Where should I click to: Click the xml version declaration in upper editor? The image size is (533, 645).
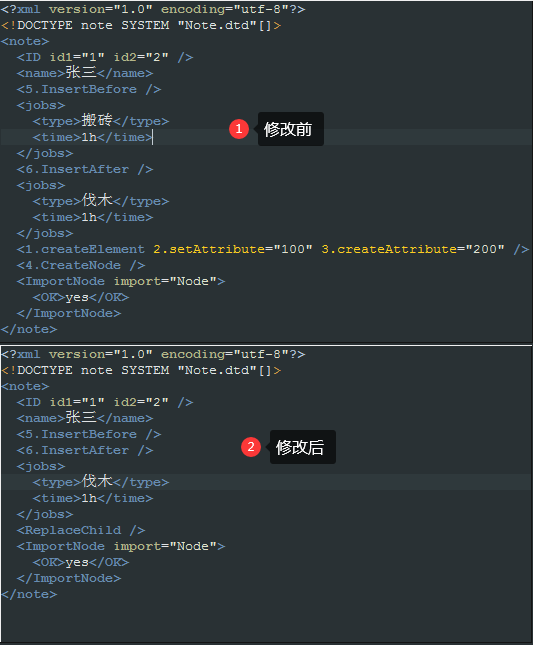coord(153,9)
